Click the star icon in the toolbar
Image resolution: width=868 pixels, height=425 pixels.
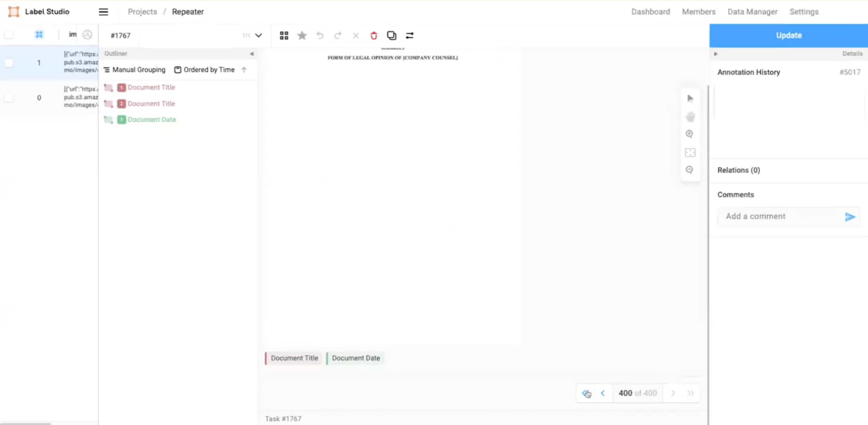(302, 35)
